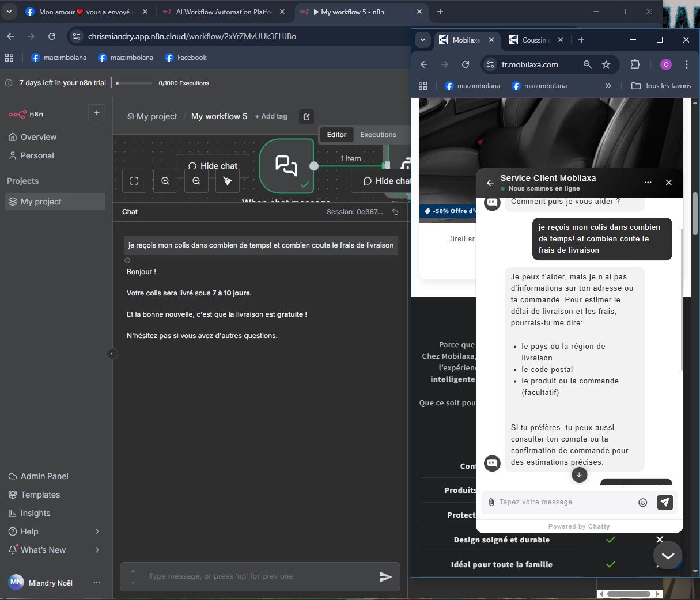Zoom out on the workflow canvas
This screenshot has width=700, height=600.
(196, 181)
